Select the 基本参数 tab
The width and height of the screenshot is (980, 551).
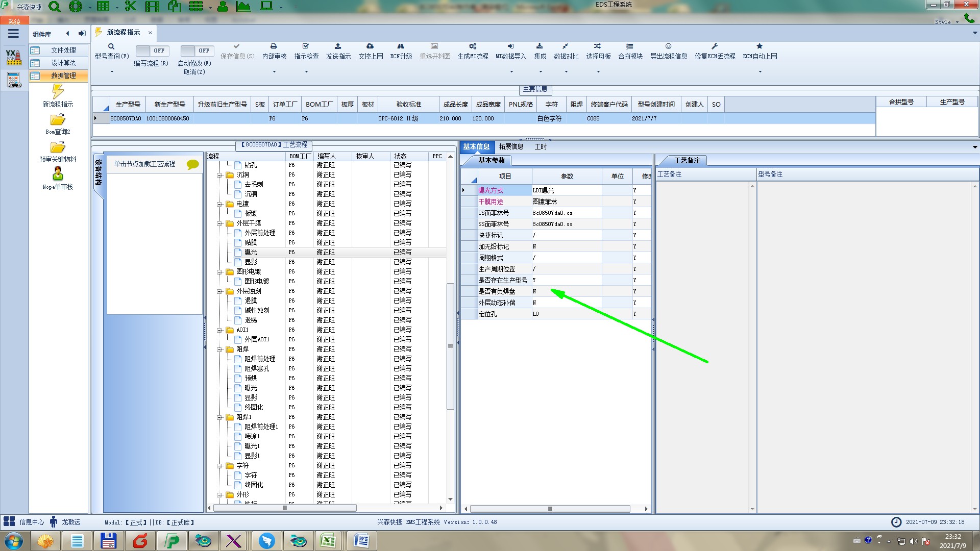[x=491, y=161]
